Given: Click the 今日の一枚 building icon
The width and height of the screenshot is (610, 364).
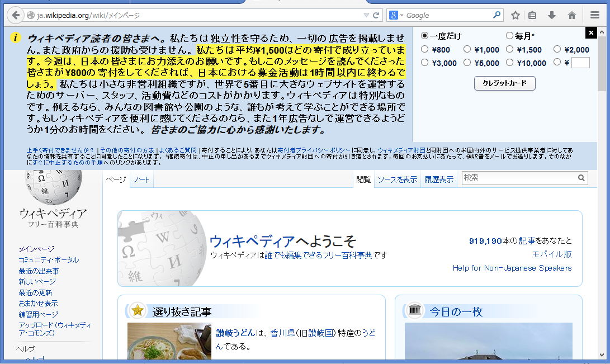Looking at the screenshot, I should pos(415,310).
